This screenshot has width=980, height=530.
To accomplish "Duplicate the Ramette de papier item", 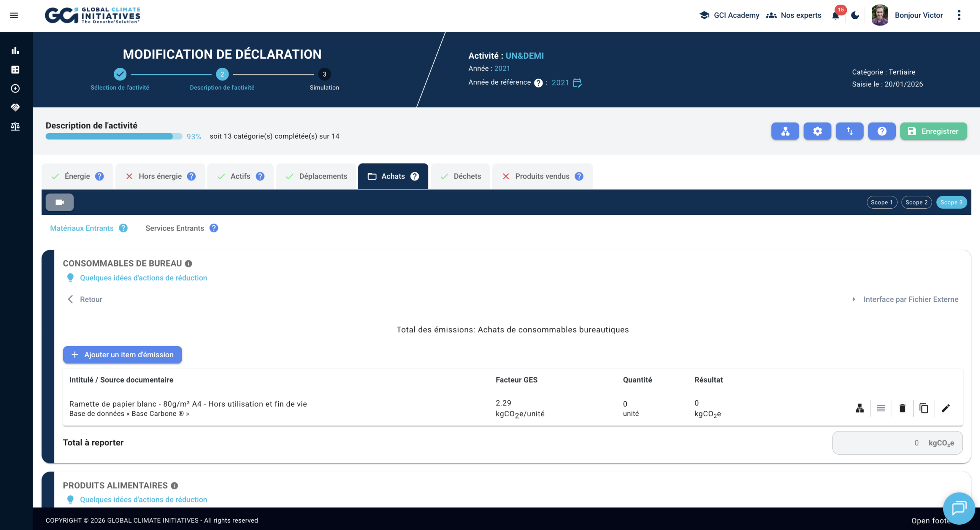I will (924, 408).
